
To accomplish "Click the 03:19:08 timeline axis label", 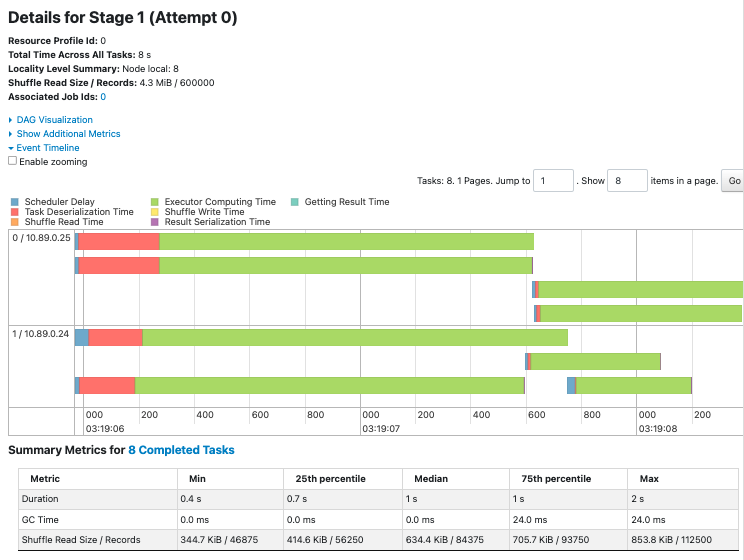I will pyautogui.click(x=658, y=429).
